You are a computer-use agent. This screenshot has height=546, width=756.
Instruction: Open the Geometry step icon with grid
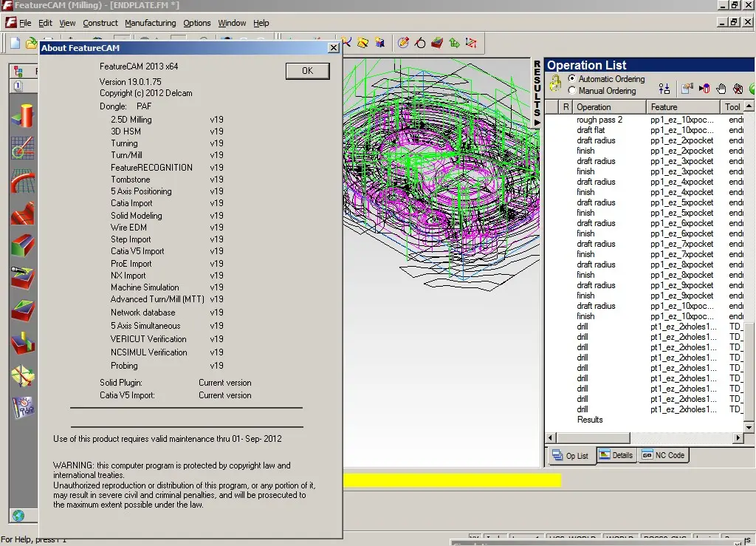(23, 148)
